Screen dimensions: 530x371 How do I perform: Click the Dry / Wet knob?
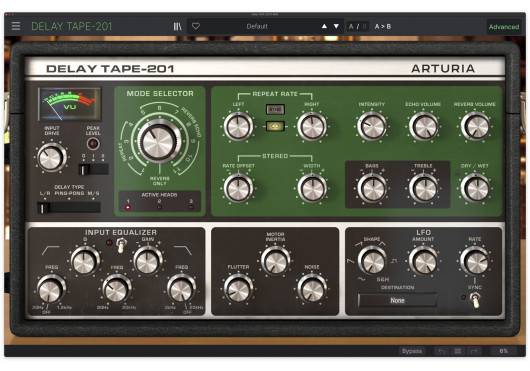coord(475,188)
